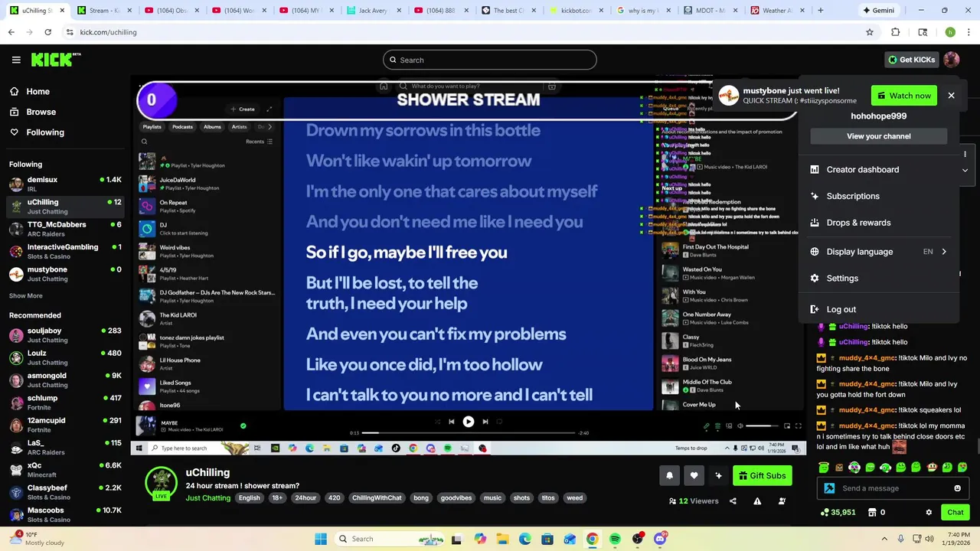
Task: Show hidden system tray icons chevron
Action: click(x=884, y=539)
